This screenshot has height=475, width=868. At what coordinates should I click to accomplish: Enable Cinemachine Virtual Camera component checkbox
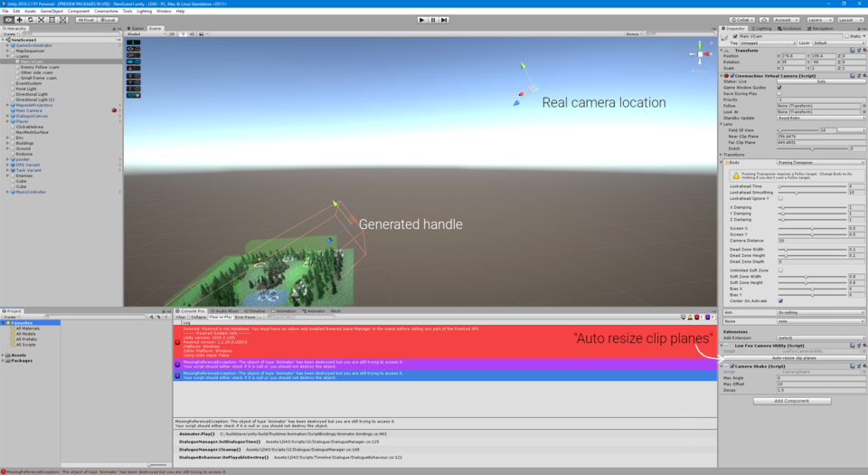tap(732, 76)
